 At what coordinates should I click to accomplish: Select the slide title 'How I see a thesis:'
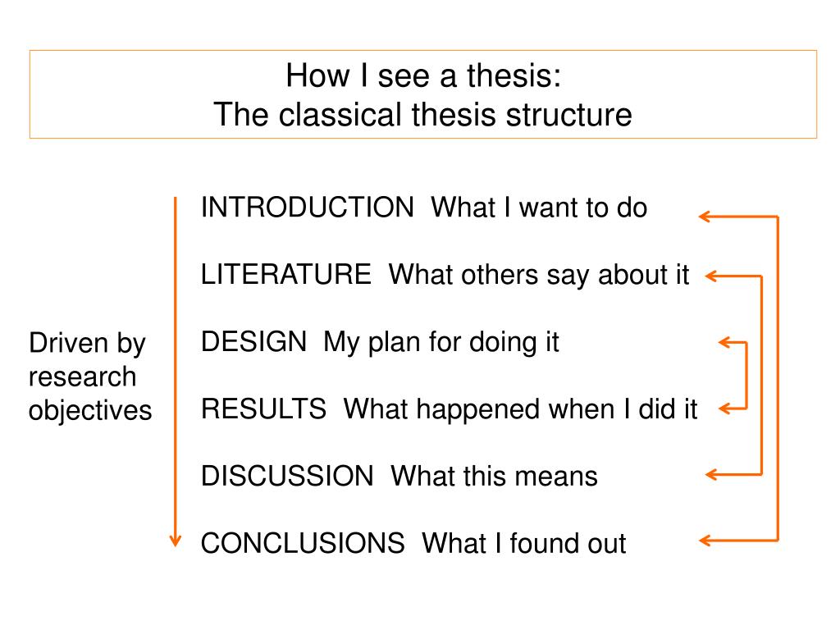tap(423, 75)
